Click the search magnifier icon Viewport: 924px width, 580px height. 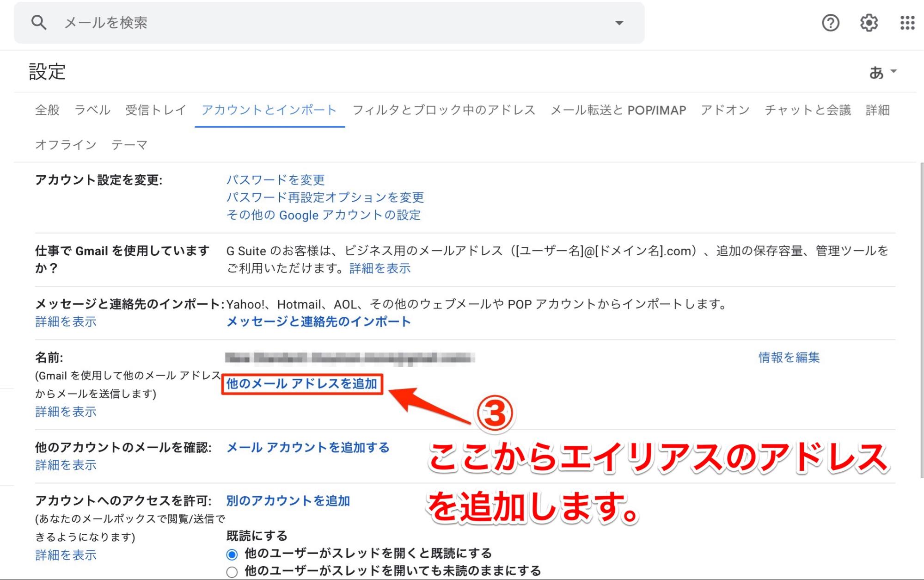pos(39,22)
